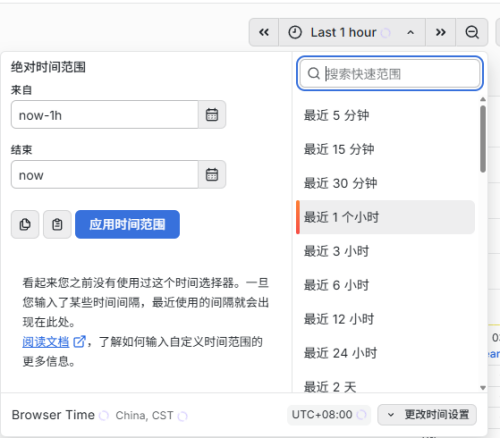Focus the 结束 input showing now

click(x=105, y=175)
